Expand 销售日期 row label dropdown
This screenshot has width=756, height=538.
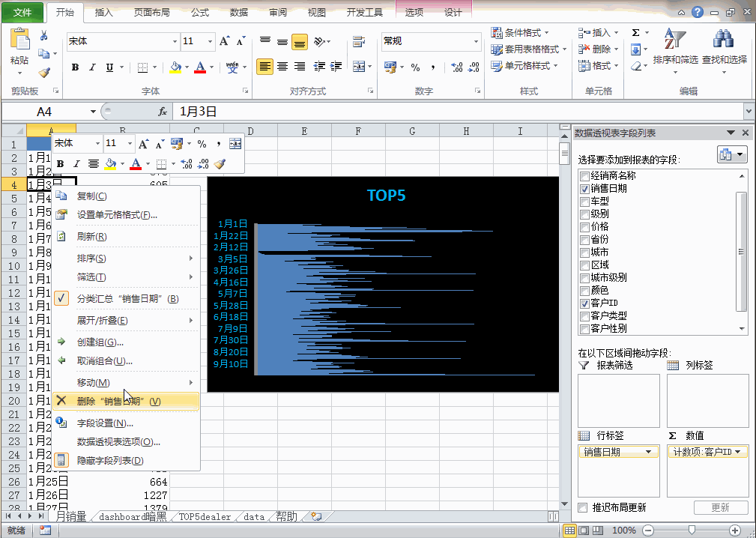(x=649, y=452)
